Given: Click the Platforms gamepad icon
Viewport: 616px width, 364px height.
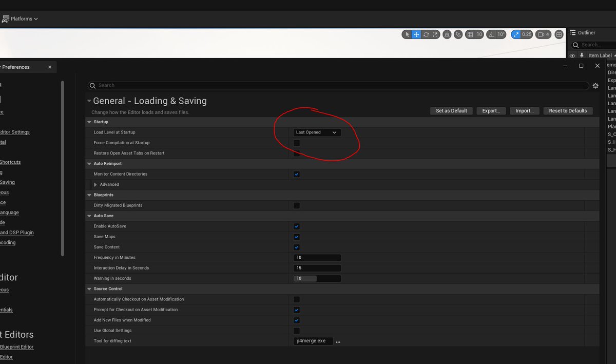Looking at the screenshot, I should pyautogui.click(x=5, y=19).
